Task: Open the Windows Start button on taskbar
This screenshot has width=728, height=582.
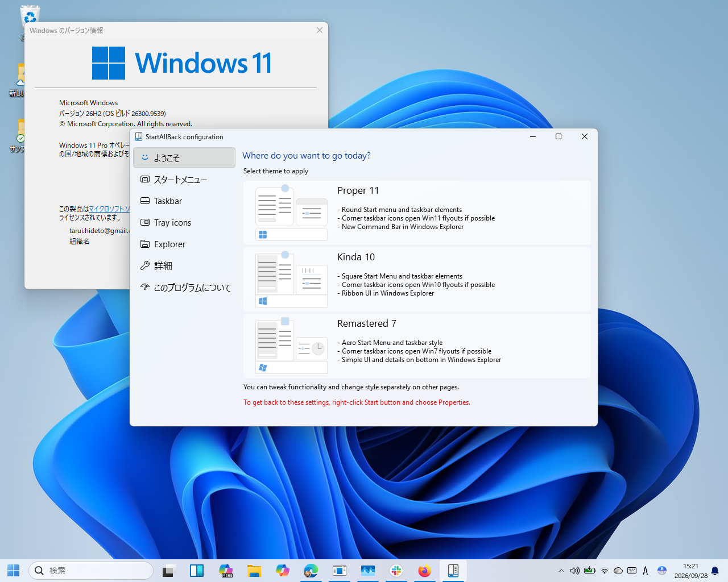Action: tap(14, 571)
